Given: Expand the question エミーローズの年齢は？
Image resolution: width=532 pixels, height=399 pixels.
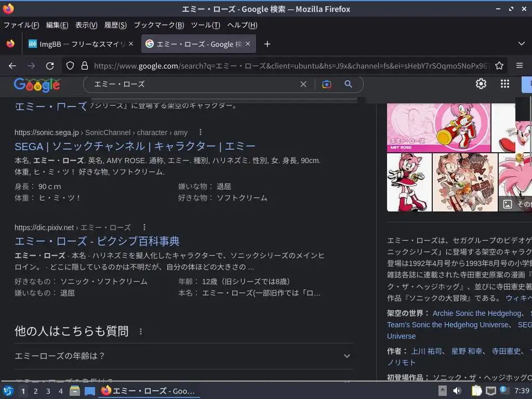Looking at the screenshot, I should (184, 356).
